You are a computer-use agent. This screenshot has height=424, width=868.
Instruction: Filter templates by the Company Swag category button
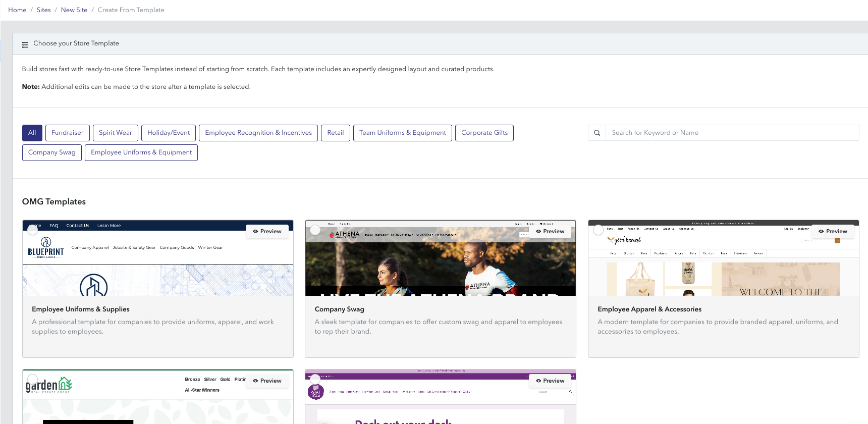tap(52, 152)
